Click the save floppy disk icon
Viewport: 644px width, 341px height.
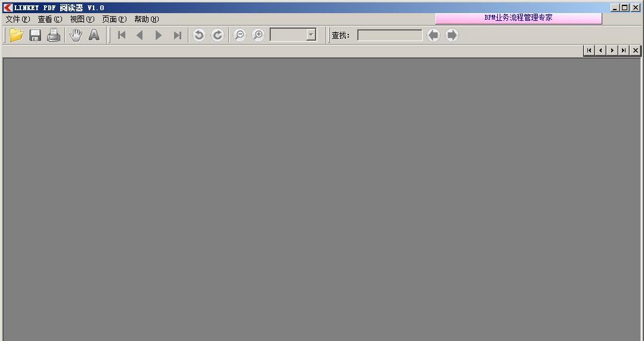click(x=35, y=35)
